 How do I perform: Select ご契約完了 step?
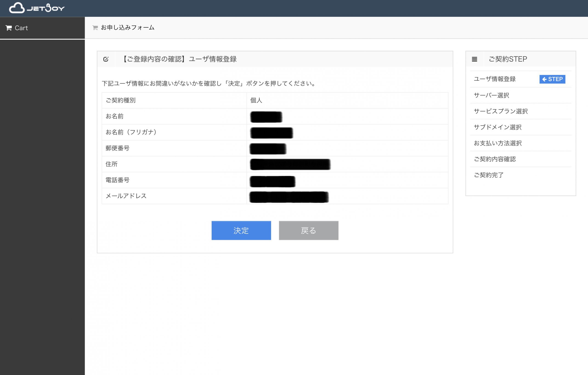coord(488,175)
